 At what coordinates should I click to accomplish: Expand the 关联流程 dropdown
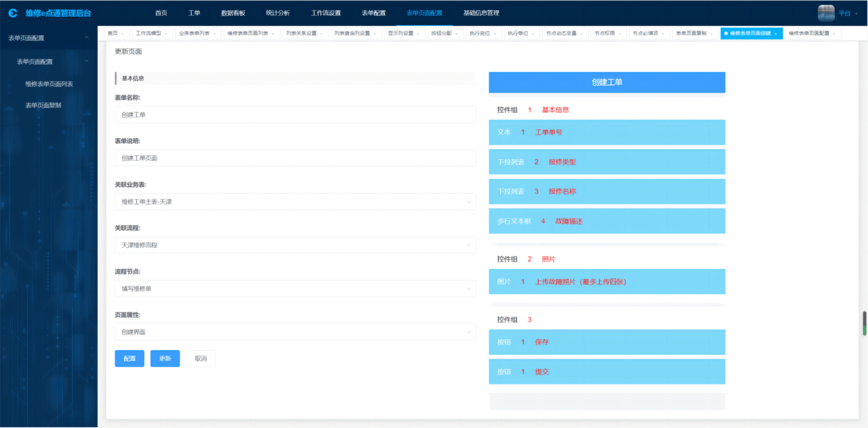pyautogui.click(x=295, y=245)
